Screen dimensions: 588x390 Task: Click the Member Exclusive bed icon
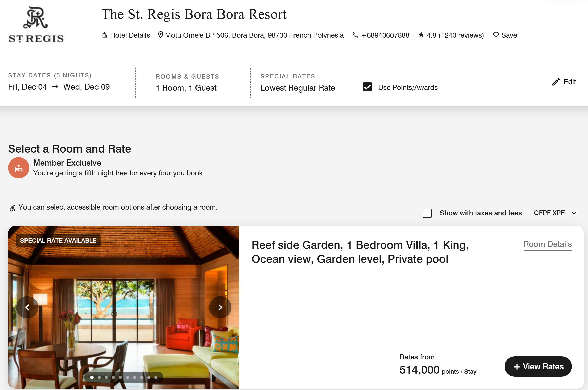19,168
